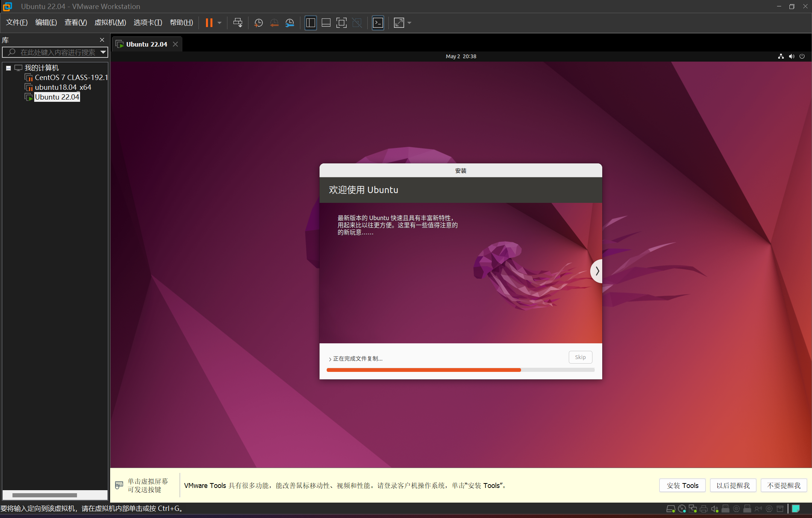This screenshot has height=518, width=812.
Task: Open the console view terminal icon
Action: pos(378,23)
